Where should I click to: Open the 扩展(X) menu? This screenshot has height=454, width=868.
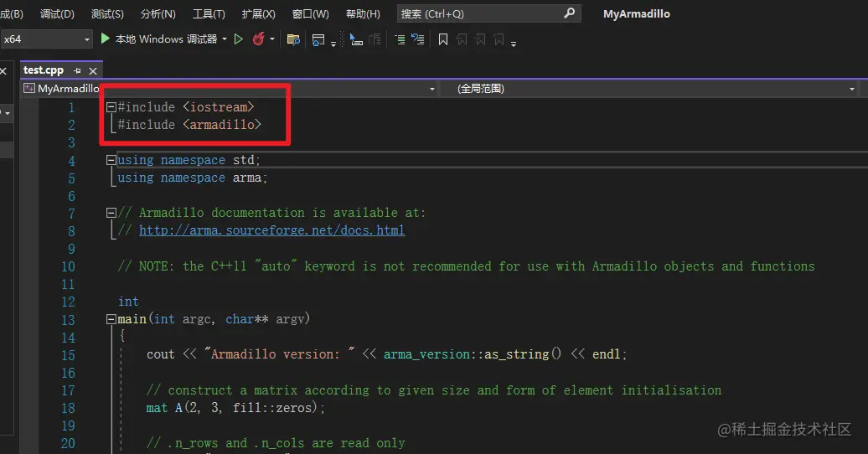pos(259,14)
